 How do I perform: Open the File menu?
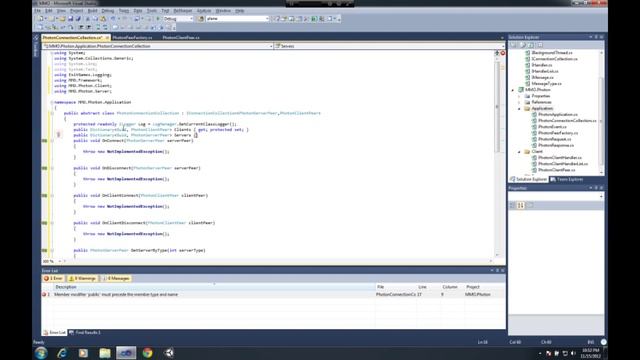pyautogui.click(x=38, y=11)
